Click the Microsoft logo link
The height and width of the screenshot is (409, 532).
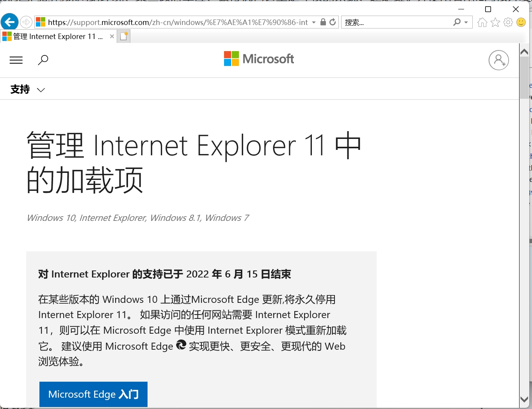click(x=259, y=59)
